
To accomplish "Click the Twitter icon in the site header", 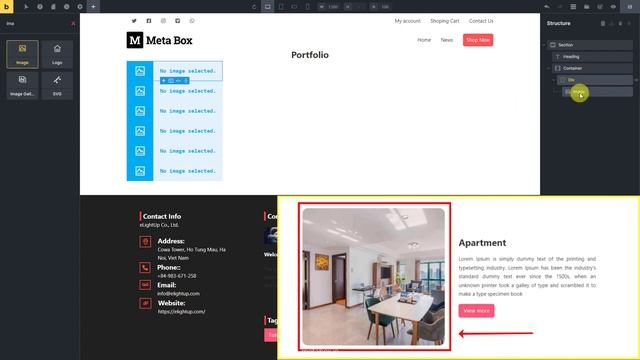I will click(134, 21).
